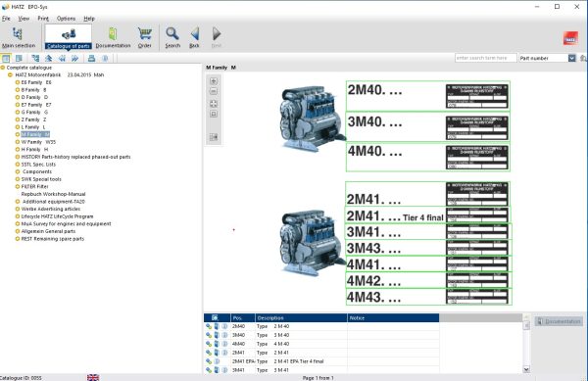Print the current catalogue page
Image resolution: width=588 pixels, height=381 pixels.
pos(91,58)
